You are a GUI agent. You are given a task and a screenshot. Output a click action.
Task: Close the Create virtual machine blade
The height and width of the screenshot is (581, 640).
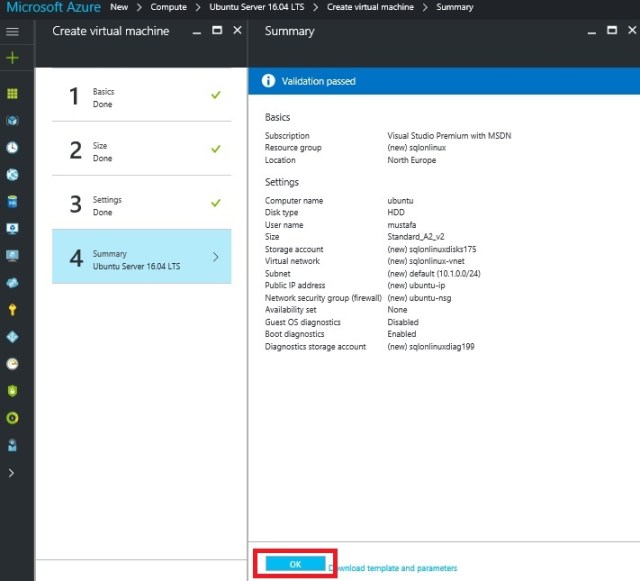tap(237, 30)
